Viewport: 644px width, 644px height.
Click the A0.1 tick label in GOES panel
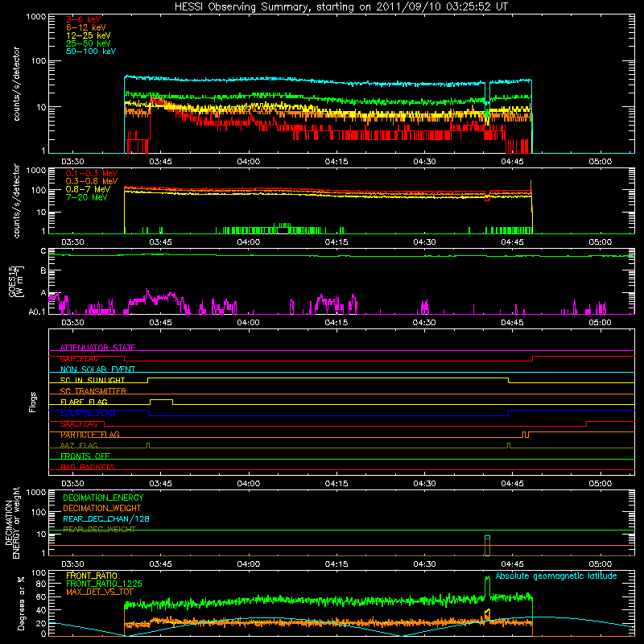click(x=36, y=312)
